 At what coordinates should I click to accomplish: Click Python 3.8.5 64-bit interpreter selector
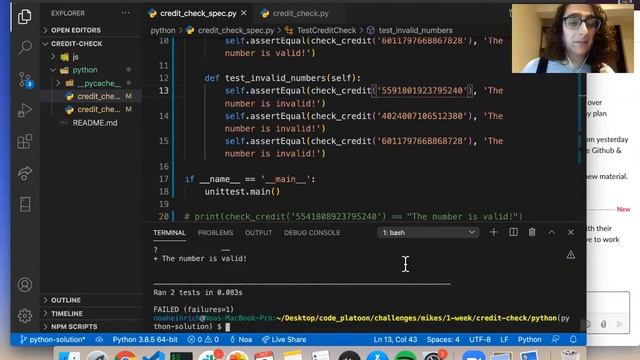(x=145, y=339)
